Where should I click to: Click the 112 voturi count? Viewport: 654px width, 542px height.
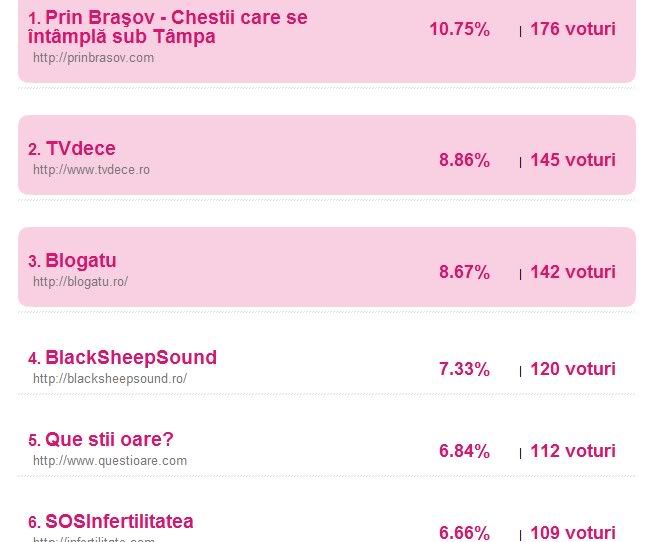573,451
